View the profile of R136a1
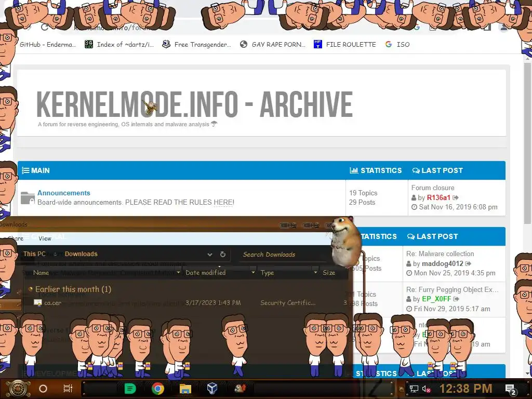The image size is (532, 399). click(438, 197)
